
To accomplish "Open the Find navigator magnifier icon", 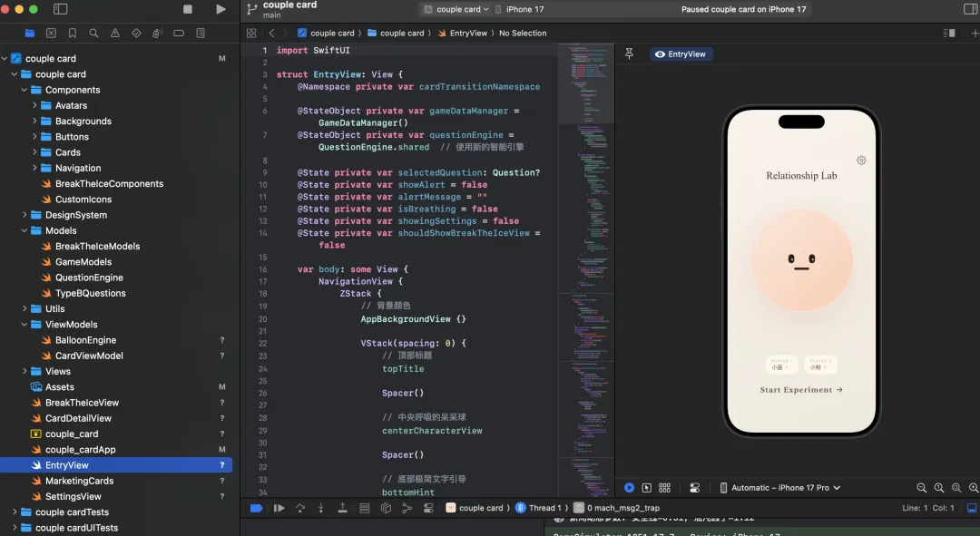I will (x=93, y=34).
